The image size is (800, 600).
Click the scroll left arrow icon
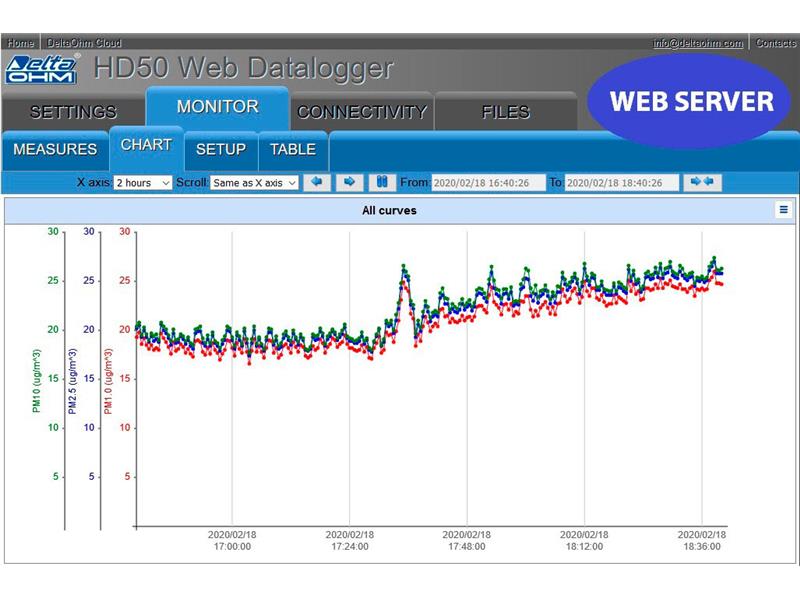317,182
